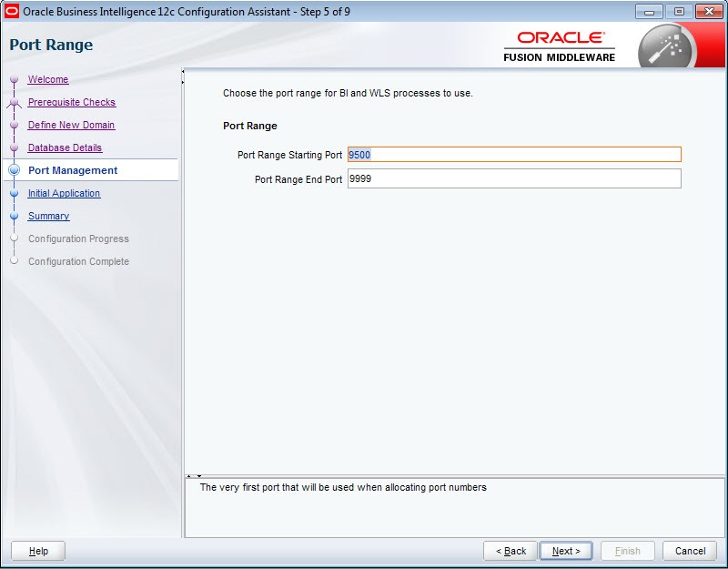The height and width of the screenshot is (569, 728).
Task: Click the Prerequisite Checks step bullet icon
Action: click(x=14, y=102)
